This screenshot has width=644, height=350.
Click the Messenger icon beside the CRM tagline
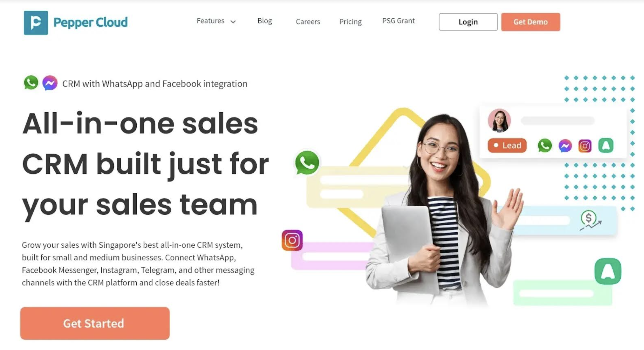[x=50, y=83]
